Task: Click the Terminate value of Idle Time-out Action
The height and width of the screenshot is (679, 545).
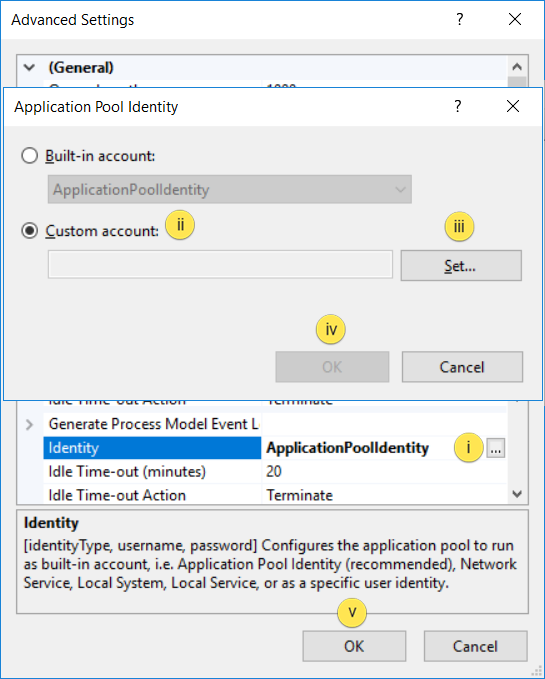Action: click(x=300, y=495)
